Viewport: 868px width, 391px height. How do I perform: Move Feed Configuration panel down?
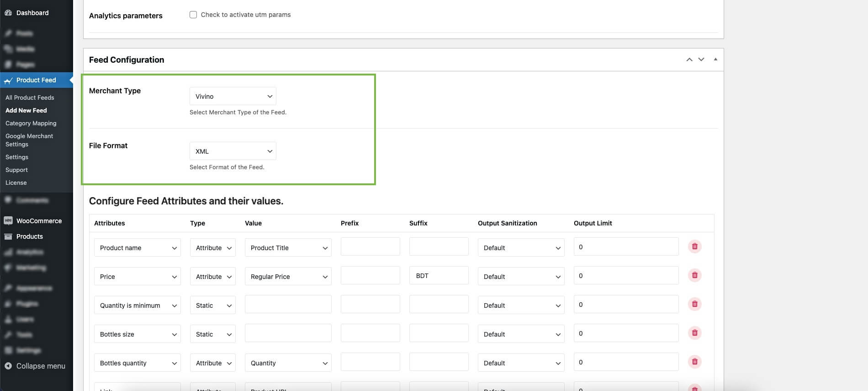pos(701,59)
